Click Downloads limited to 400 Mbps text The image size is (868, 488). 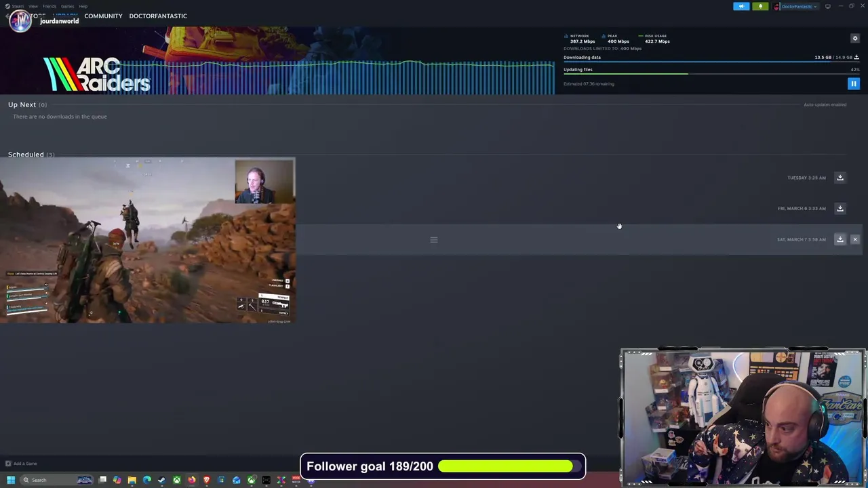(602, 49)
